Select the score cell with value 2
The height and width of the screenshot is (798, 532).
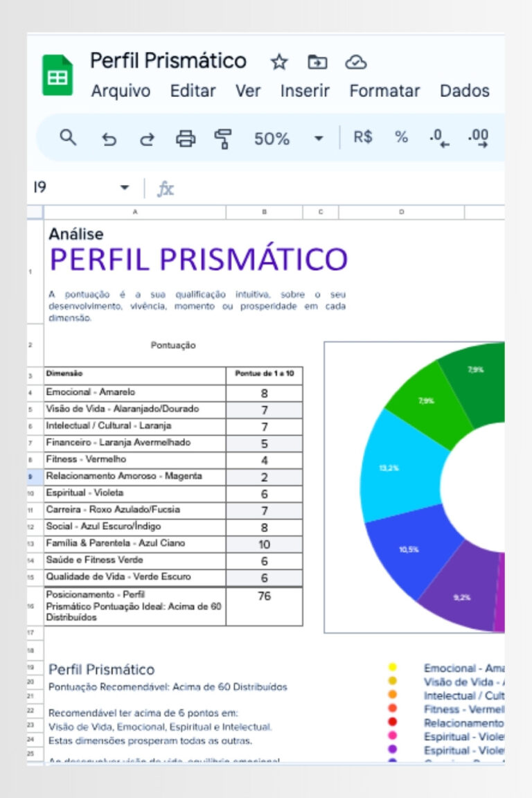[264, 477]
